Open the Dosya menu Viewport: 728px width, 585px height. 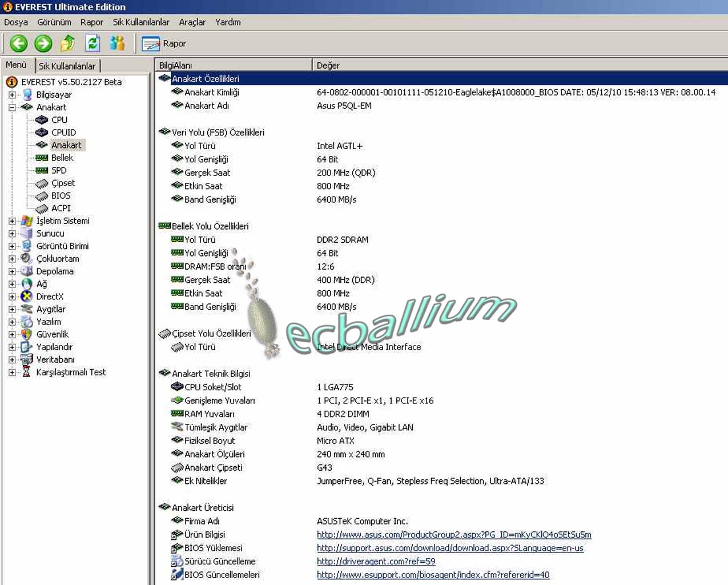click(x=16, y=22)
